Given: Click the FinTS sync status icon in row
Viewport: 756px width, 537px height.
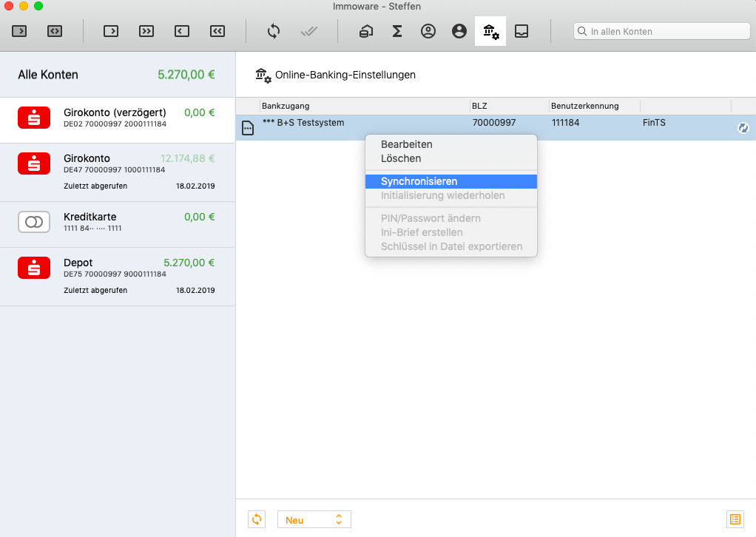Looking at the screenshot, I should click(x=743, y=128).
